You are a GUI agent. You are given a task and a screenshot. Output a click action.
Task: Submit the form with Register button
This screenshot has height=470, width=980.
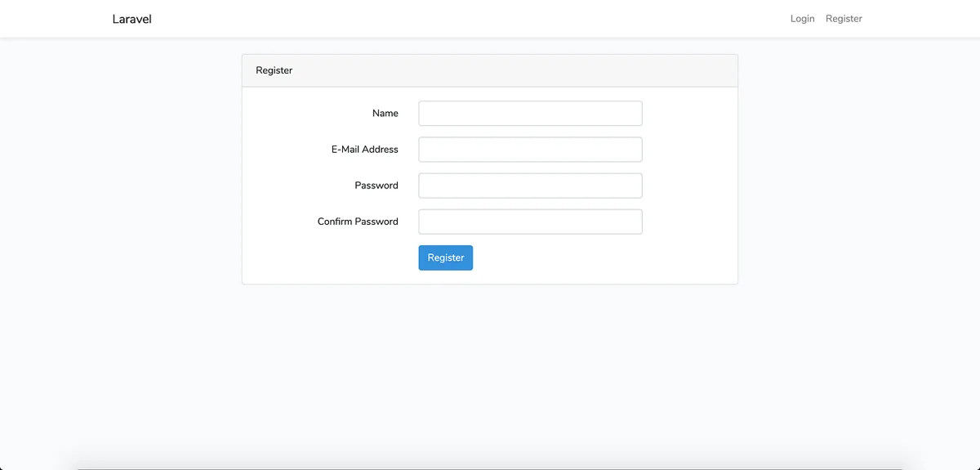click(446, 257)
